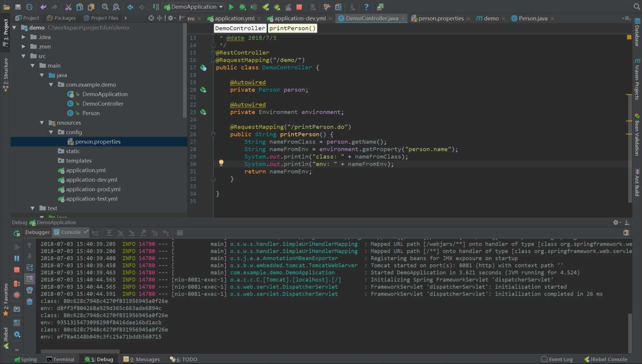Click the red Stop square in top toolbar
This screenshot has width=642, height=364.
pos(299,7)
